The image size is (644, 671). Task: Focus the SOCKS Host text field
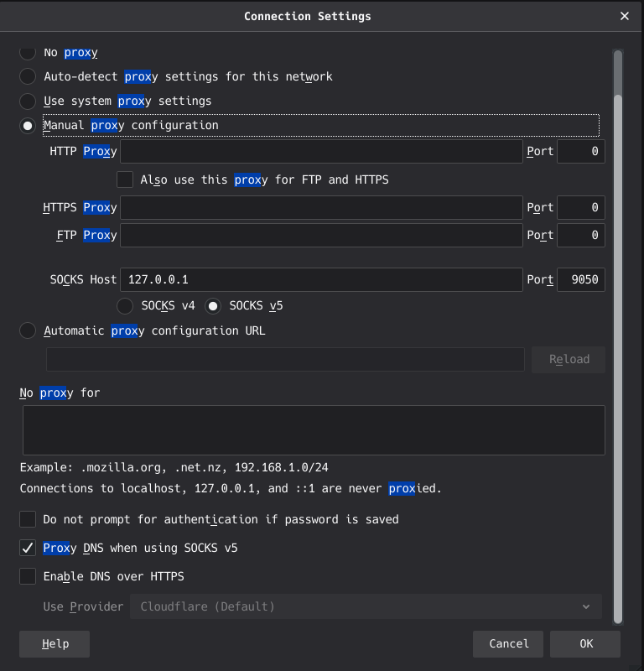click(321, 279)
